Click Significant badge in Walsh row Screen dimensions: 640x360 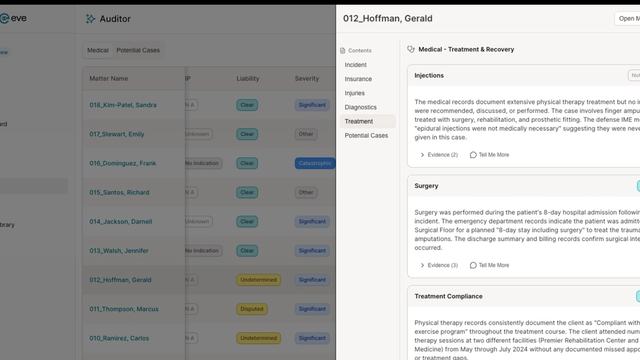point(312,251)
